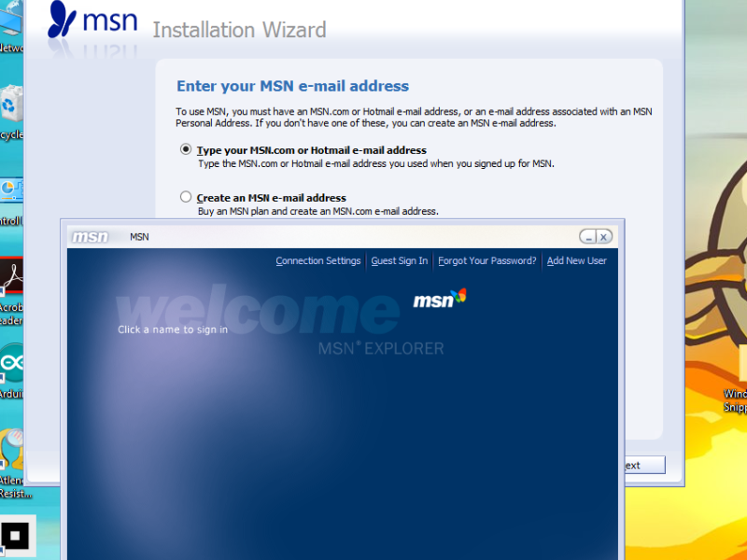Open the Network desktop icon
Image resolution: width=747 pixels, height=560 pixels.
[11, 26]
